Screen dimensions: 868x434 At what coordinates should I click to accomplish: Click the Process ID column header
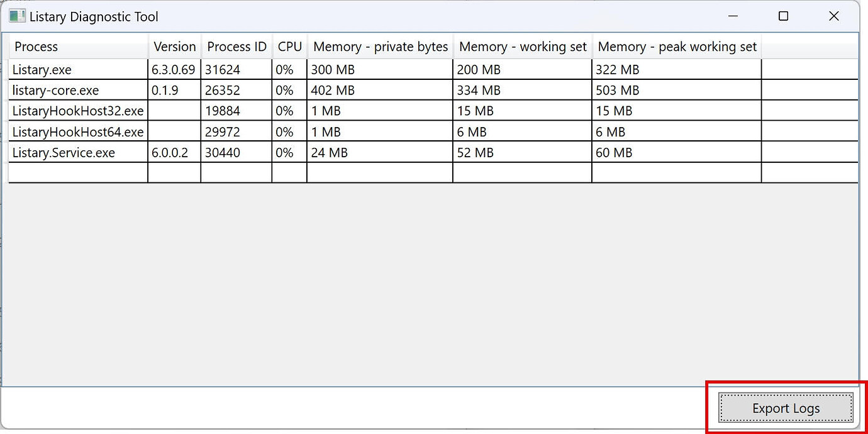(x=236, y=46)
